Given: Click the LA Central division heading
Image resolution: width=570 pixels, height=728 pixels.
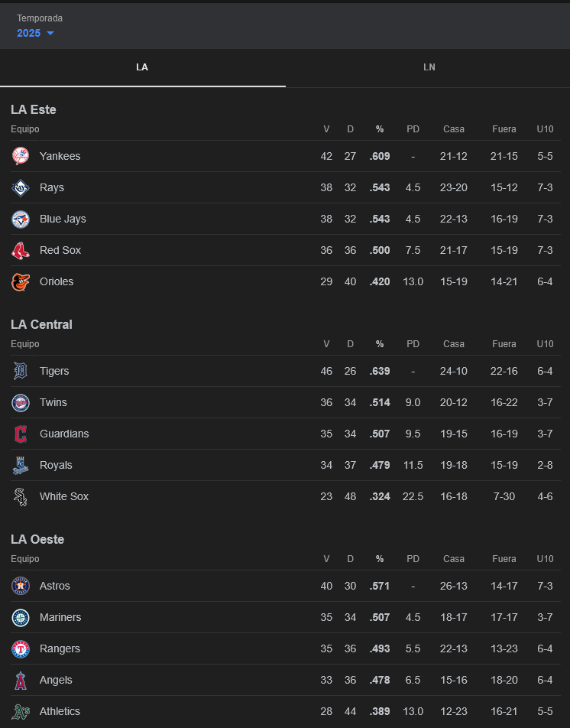Looking at the screenshot, I should click(x=42, y=324).
